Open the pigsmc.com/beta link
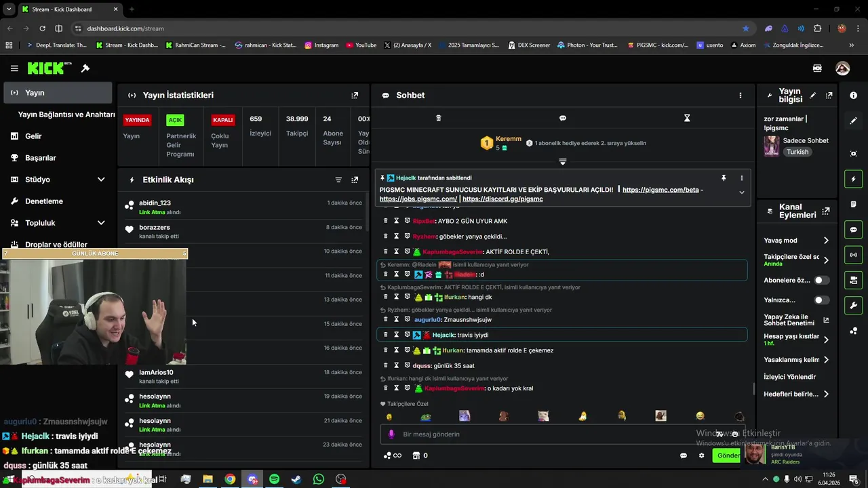 pyautogui.click(x=660, y=190)
